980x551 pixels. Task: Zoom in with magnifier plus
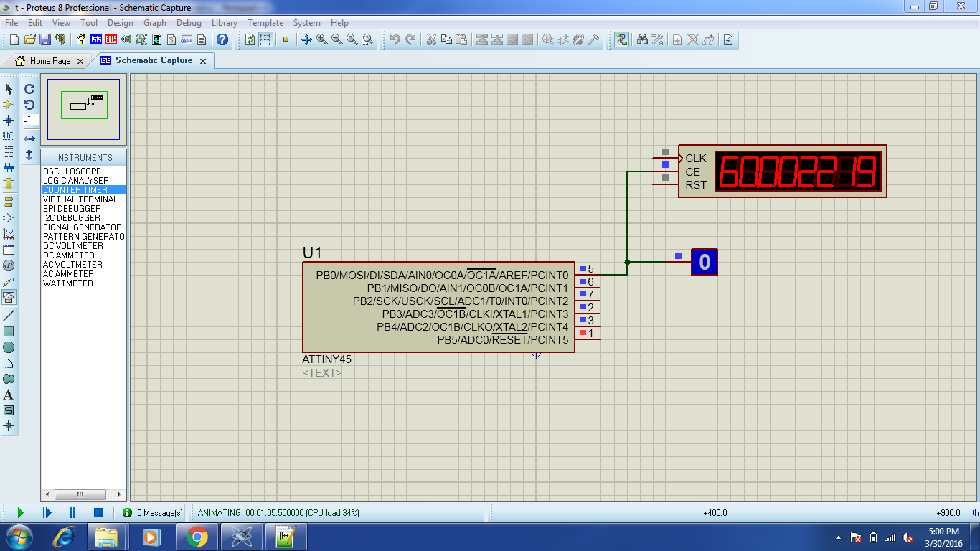coord(321,39)
